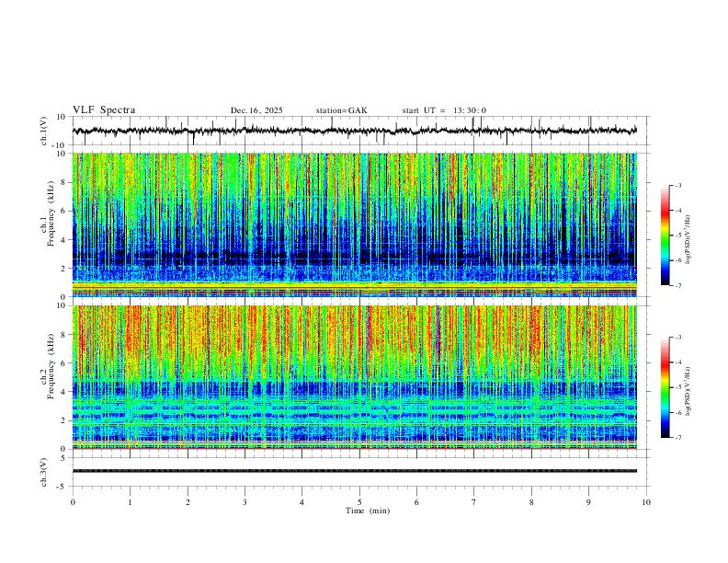Click the upper colorbar "log(PSD)(V²/Hz)" label

pos(688,240)
